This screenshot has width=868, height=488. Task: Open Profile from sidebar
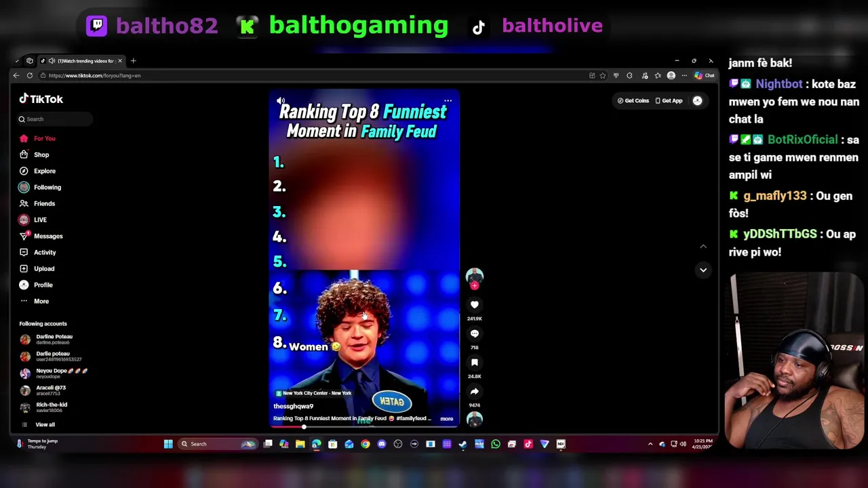pyautogui.click(x=37, y=285)
